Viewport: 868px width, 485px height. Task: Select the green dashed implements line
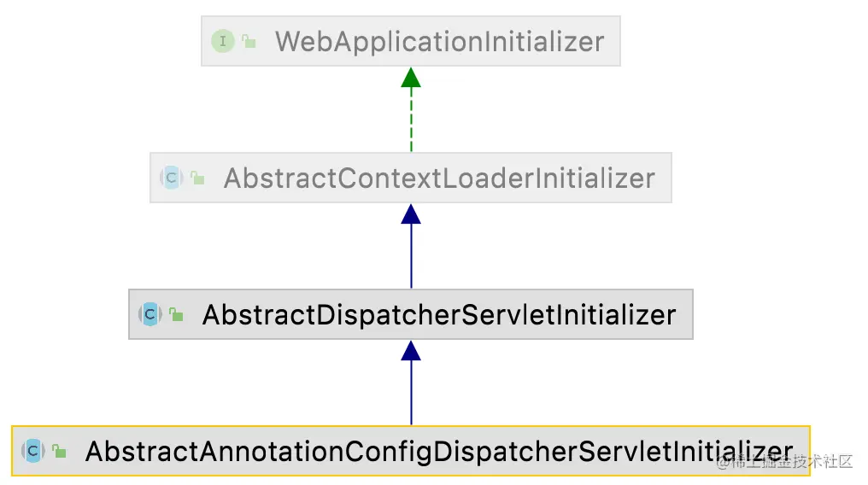tap(411, 120)
